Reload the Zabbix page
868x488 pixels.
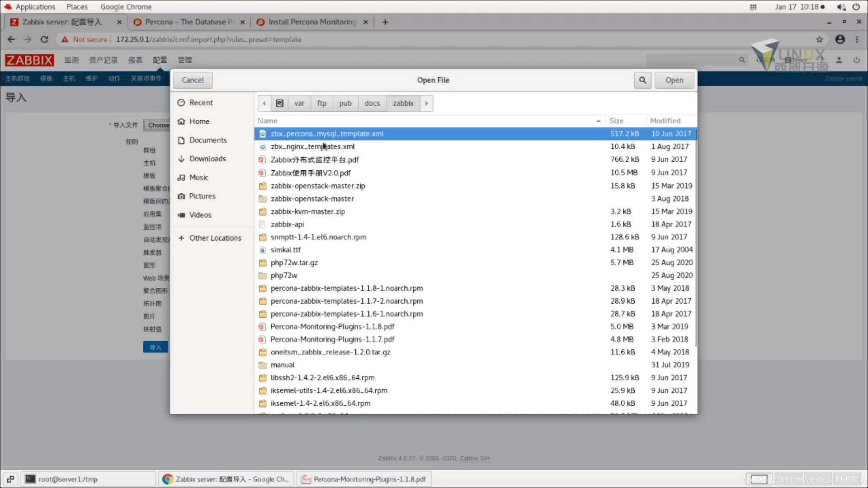pyautogui.click(x=44, y=39)
